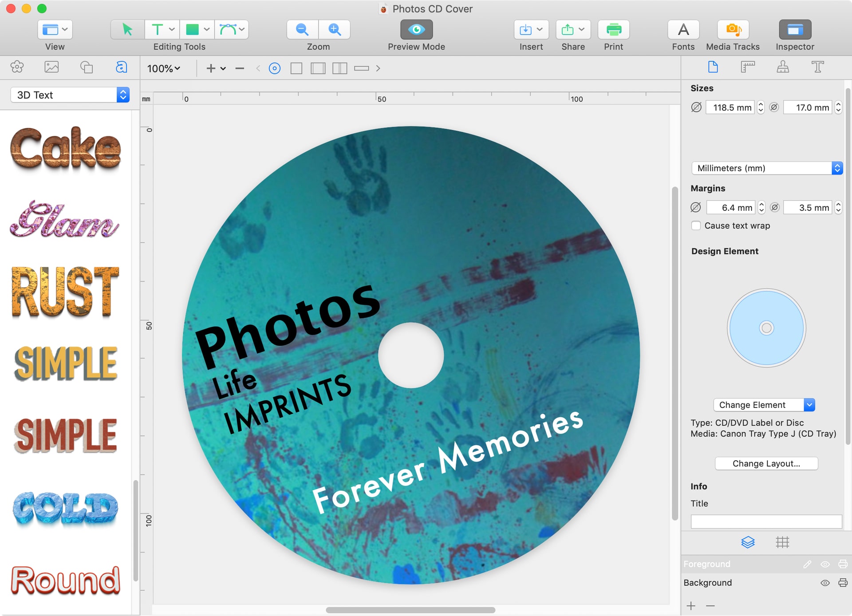Click inside the Title input field

(x=766, y=521)
